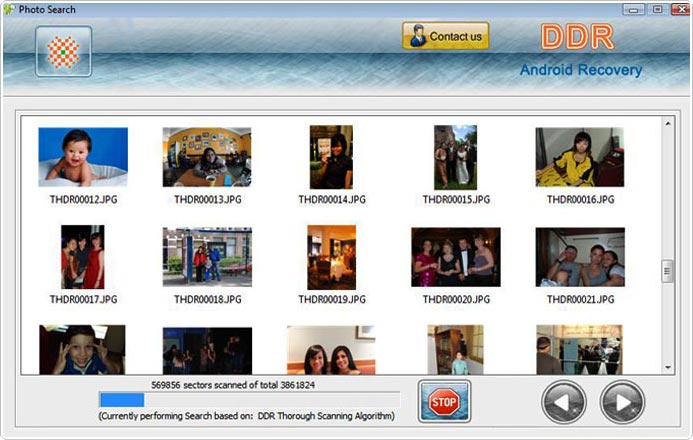Click the THDR00015.JPG file name

456,200
